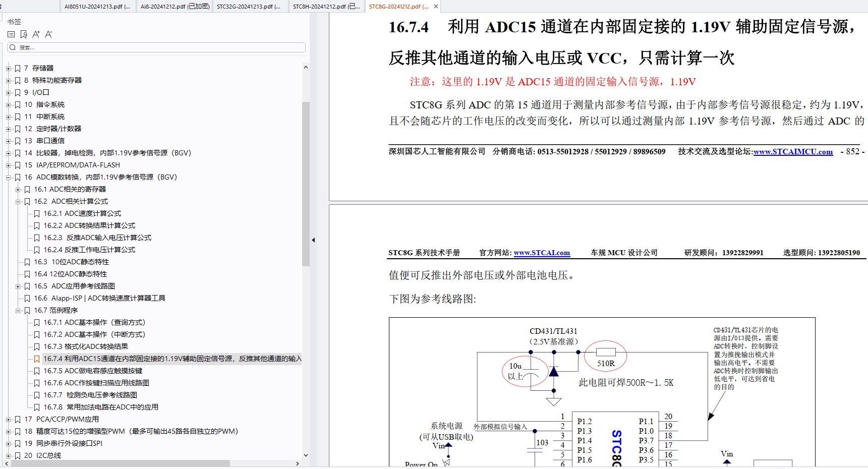Click bookmark icon of 16.7.3 格式化ADC转换结果
Viewport: 868px width, 469px height.
pyautogui.click(x=37, y=346)
